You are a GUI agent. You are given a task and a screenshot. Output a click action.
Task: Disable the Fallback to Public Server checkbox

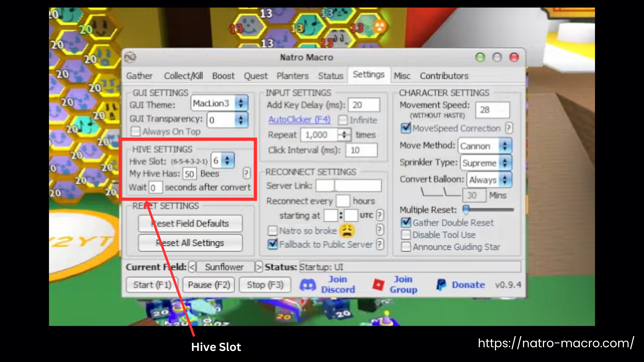tap(272, 245)
